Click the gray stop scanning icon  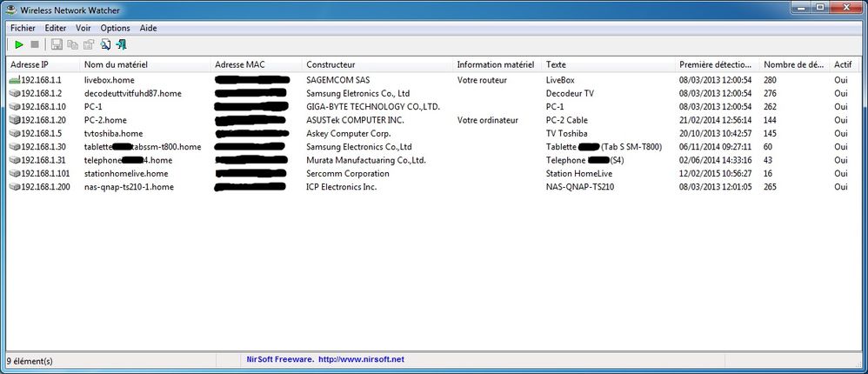pos(34,45)
